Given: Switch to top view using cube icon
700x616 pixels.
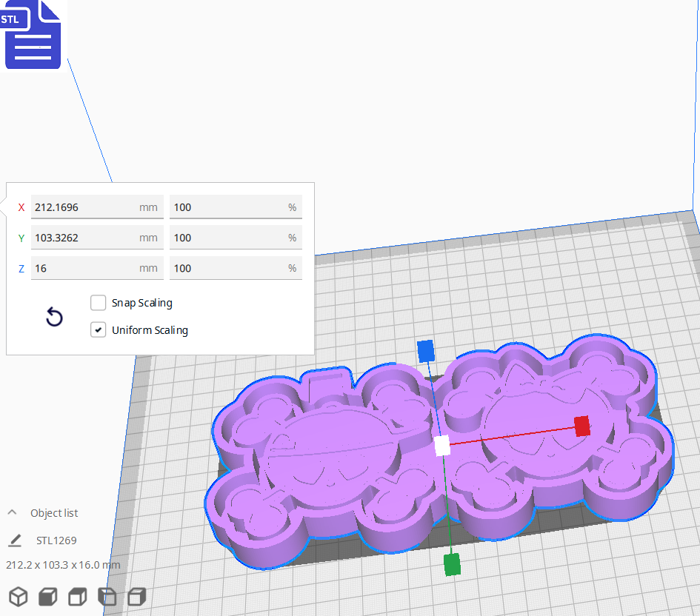Looking at the screenshot, I should point(78,597).
